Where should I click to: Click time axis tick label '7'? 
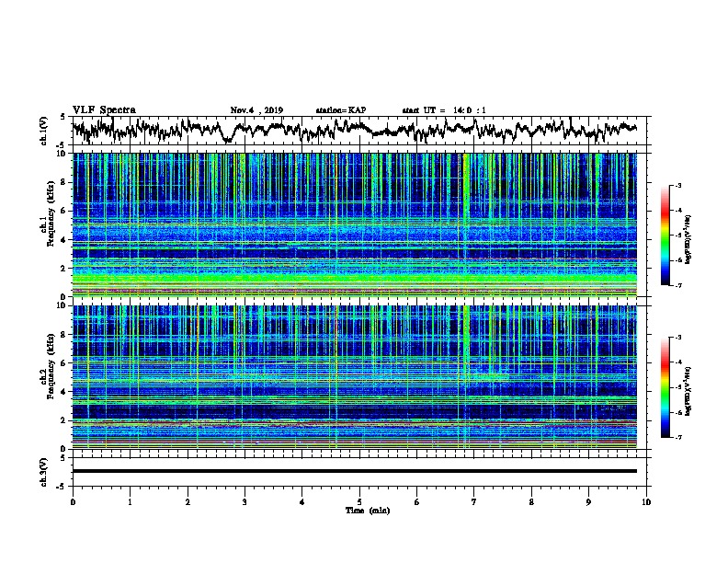click(x=474, y=502)
